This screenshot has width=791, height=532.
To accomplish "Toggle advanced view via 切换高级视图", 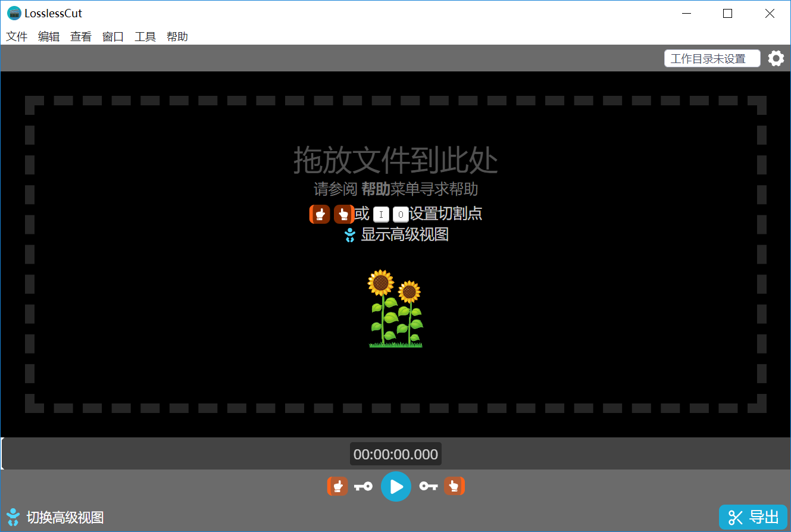I will (x=65, y=518).
